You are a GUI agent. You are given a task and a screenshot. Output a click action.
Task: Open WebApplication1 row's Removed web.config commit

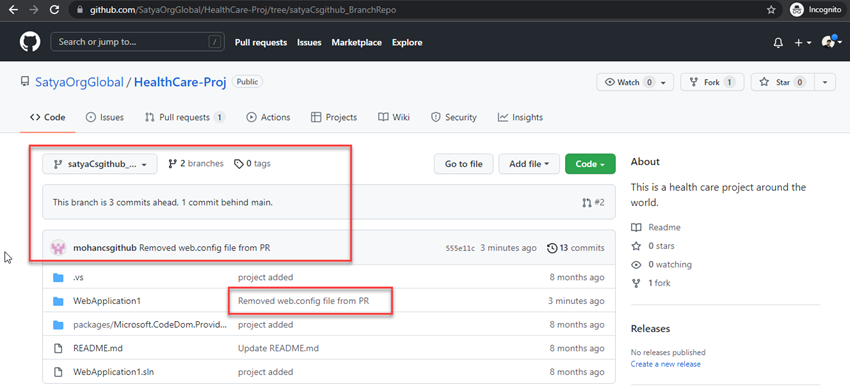point(304,301)
